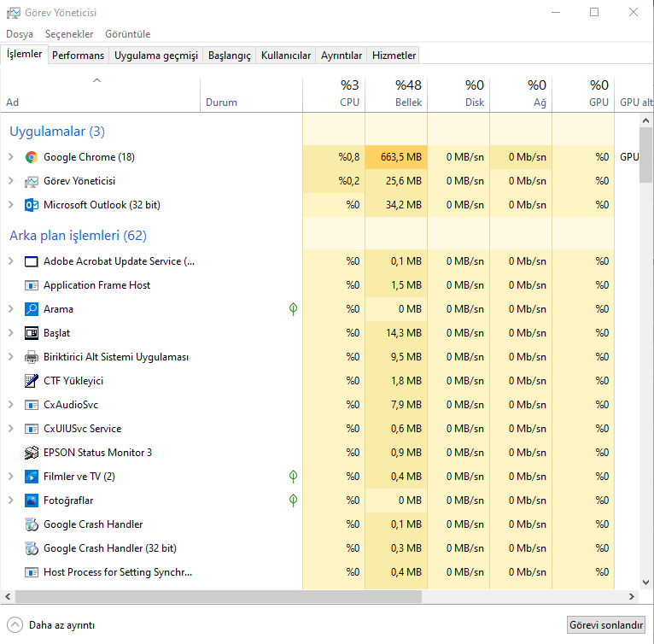The height and width of the screenshot is (644, 654).
Task: Click the CxAudioSvc icon
Action: 32,405
